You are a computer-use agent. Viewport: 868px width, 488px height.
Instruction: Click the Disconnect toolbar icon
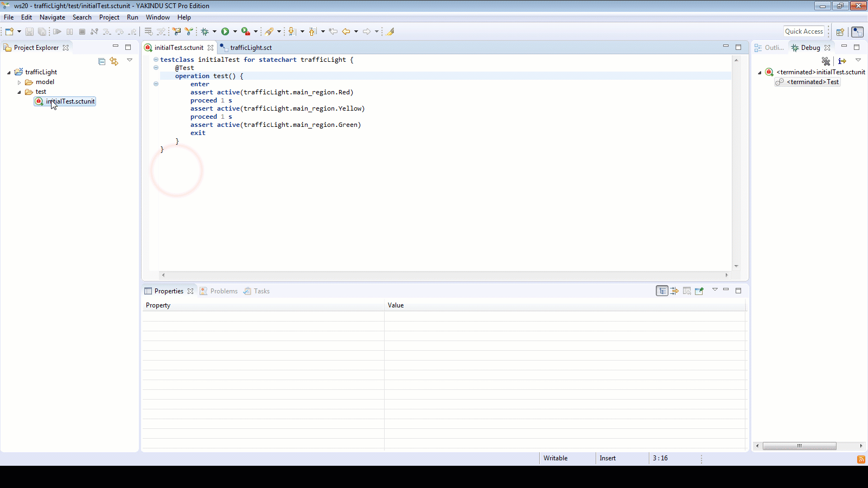tap(94, 31)
